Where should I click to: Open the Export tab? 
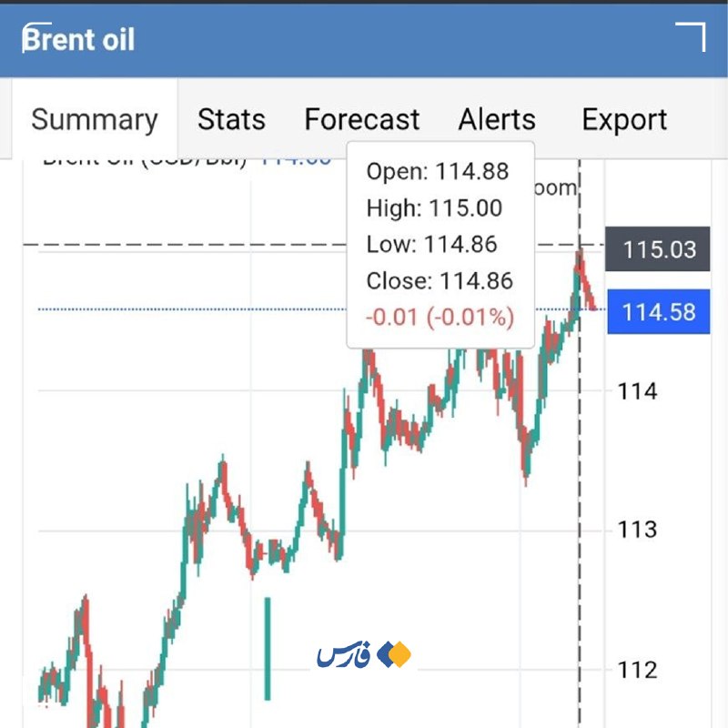624,120
